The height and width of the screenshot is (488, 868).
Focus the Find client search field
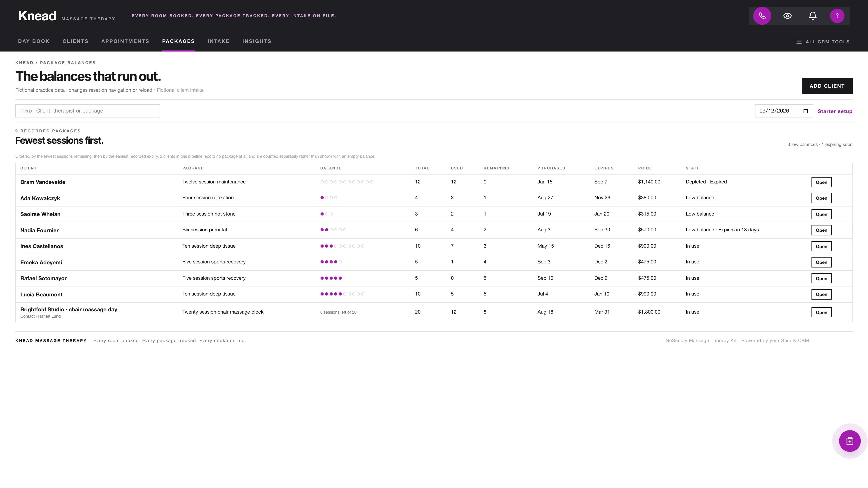point(88,111)
